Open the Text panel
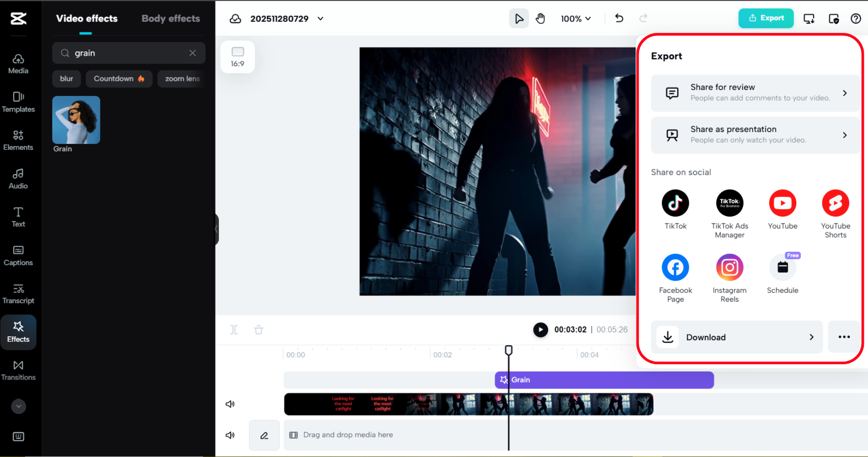Image resolution: width=868 pixels, height=457 pixels. (18, 217)
